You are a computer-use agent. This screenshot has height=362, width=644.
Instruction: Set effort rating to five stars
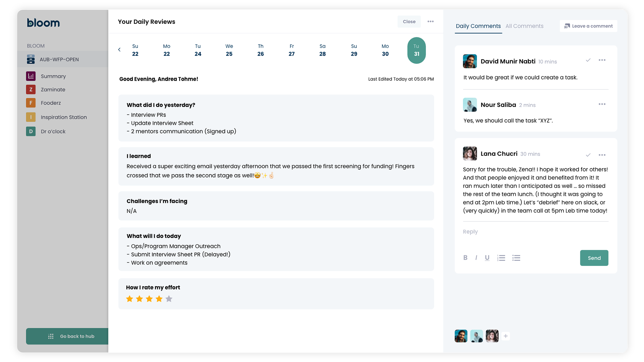pos(169,299)
